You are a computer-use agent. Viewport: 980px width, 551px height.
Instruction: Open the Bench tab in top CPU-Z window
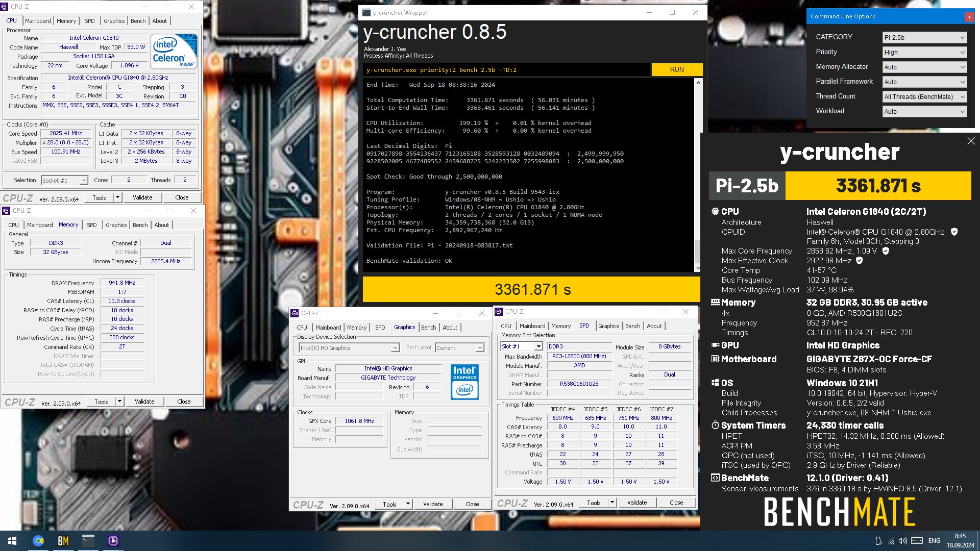click(x=138, y=21)
